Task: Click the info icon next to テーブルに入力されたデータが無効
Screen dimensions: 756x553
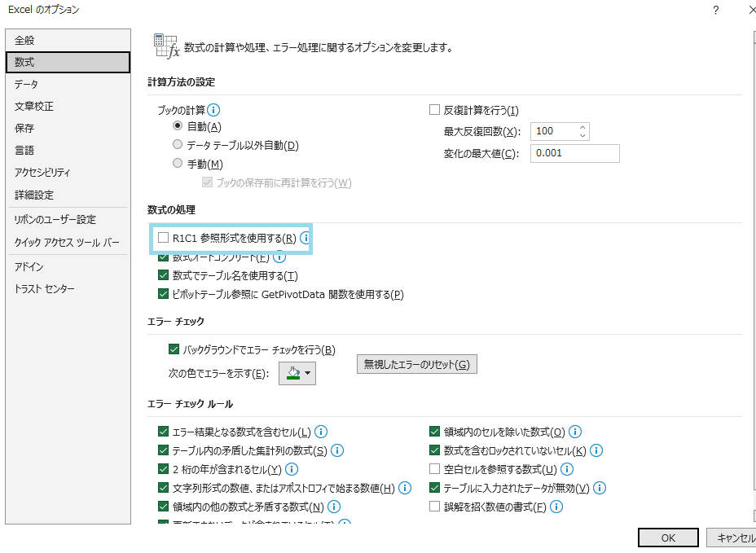Action: click(599, 488)
